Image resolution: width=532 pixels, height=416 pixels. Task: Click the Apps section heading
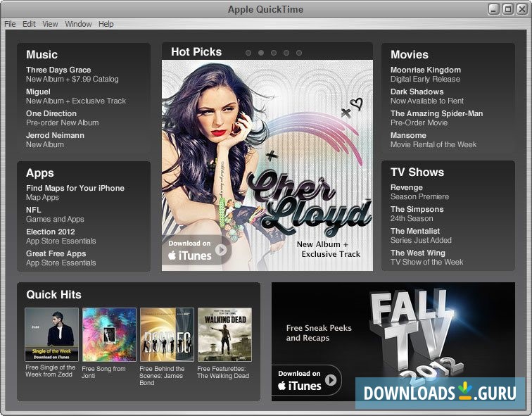tap(40, 172)
